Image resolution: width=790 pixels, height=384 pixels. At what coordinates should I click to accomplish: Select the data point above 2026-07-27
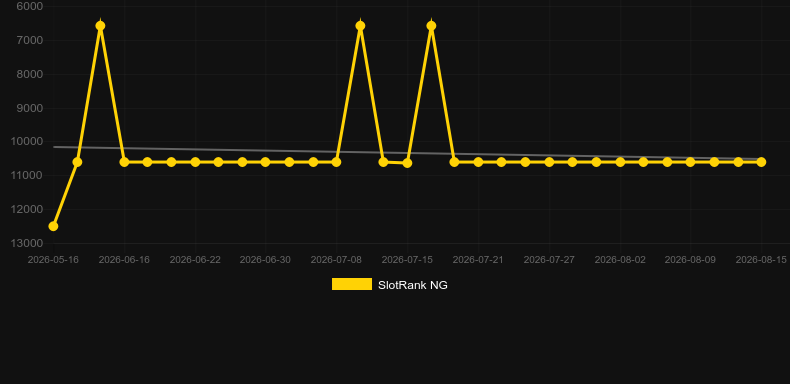pyautogui.click(x=549, y=162)
